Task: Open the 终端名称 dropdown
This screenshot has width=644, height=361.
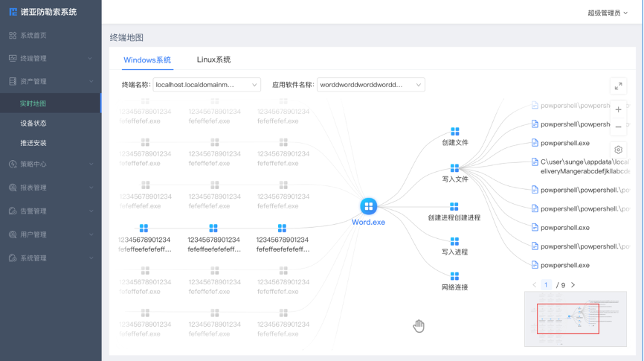Action: pyautogui.click(x=206, y=85)
